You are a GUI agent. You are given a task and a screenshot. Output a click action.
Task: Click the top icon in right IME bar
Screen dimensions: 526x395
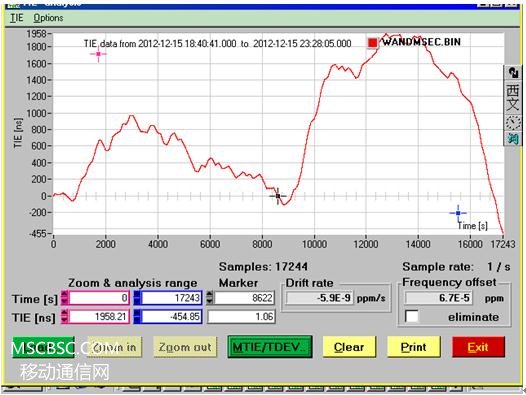pyautogui.click(x=513, y=72)
